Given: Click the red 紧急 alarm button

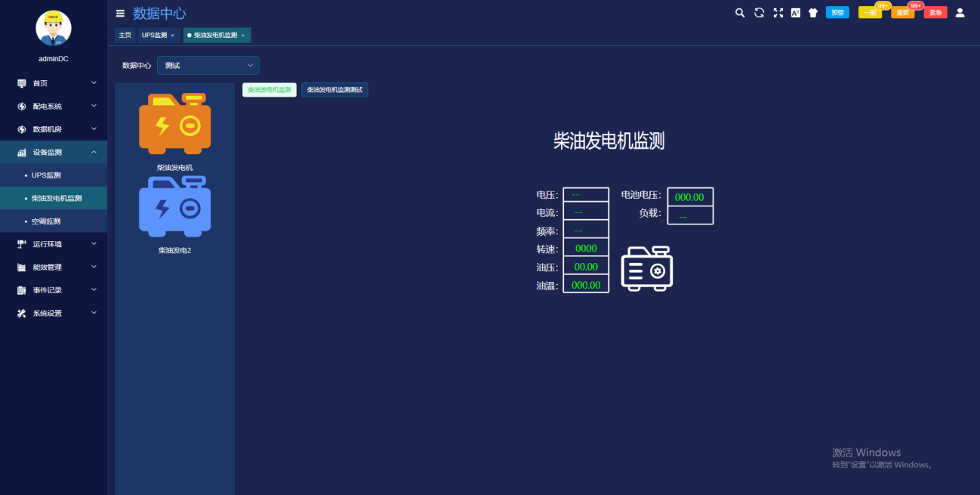Looking at the screenshot, I should 935,13.
